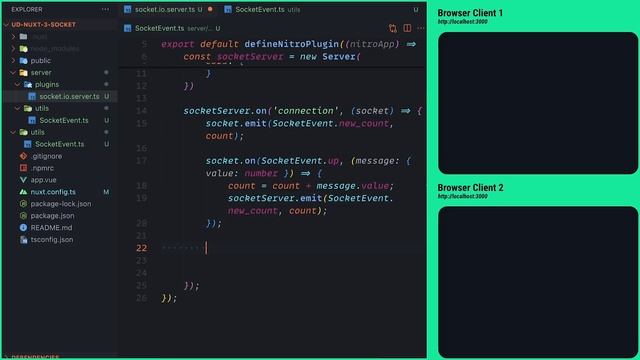The width and height of the screenshot is (640, 360).
Task: Click socketServer.emit on line 19
Action: tap(275, 198)
